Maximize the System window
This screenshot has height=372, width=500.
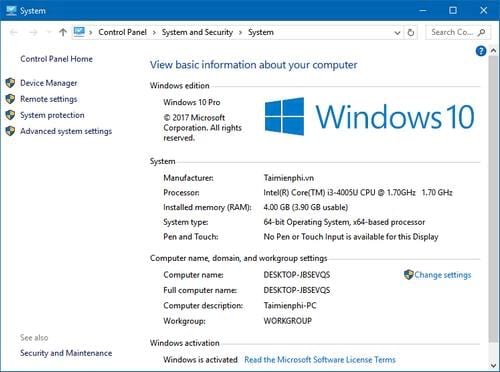point(453,10)
